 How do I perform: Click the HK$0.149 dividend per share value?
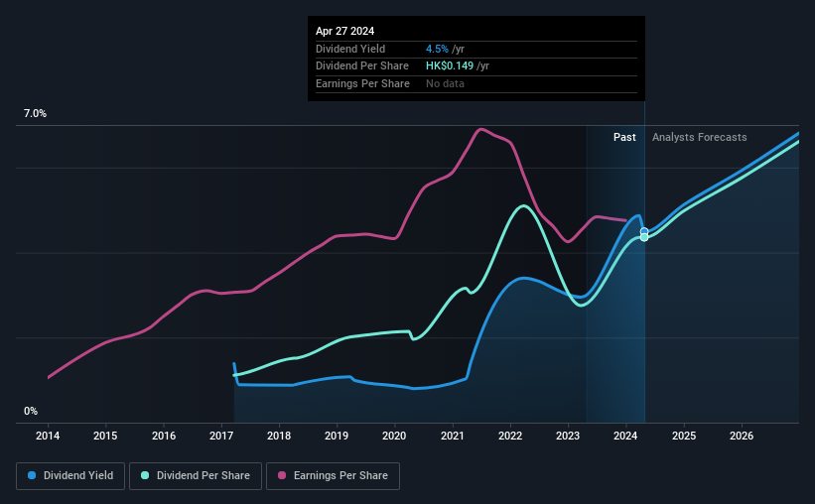pyautogui.click(x=450, y=66)
